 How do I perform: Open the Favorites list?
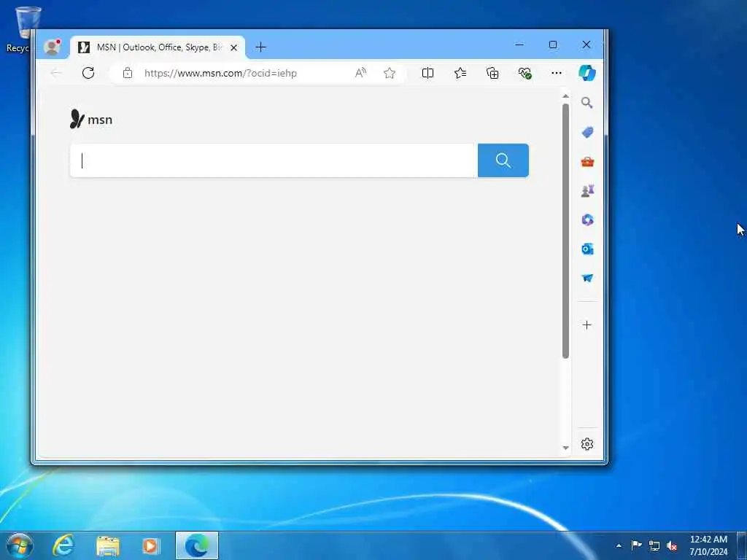pyautogui.click(x=460, y=73)
